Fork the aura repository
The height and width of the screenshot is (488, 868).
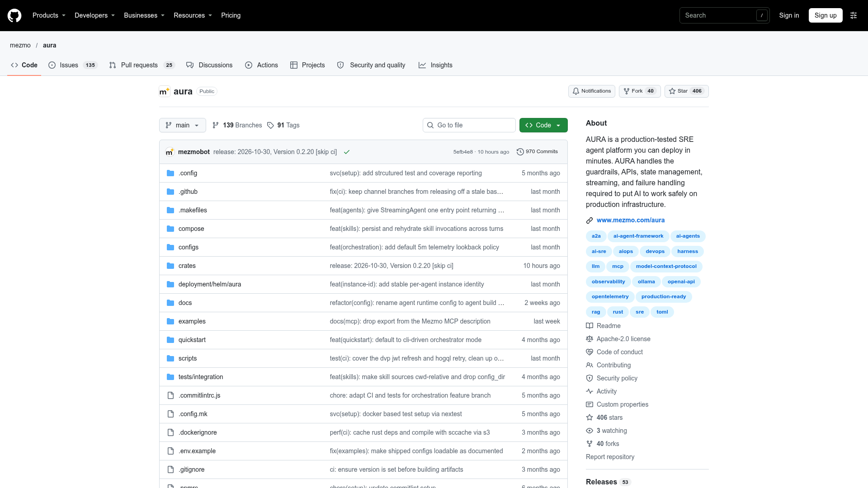640,91
